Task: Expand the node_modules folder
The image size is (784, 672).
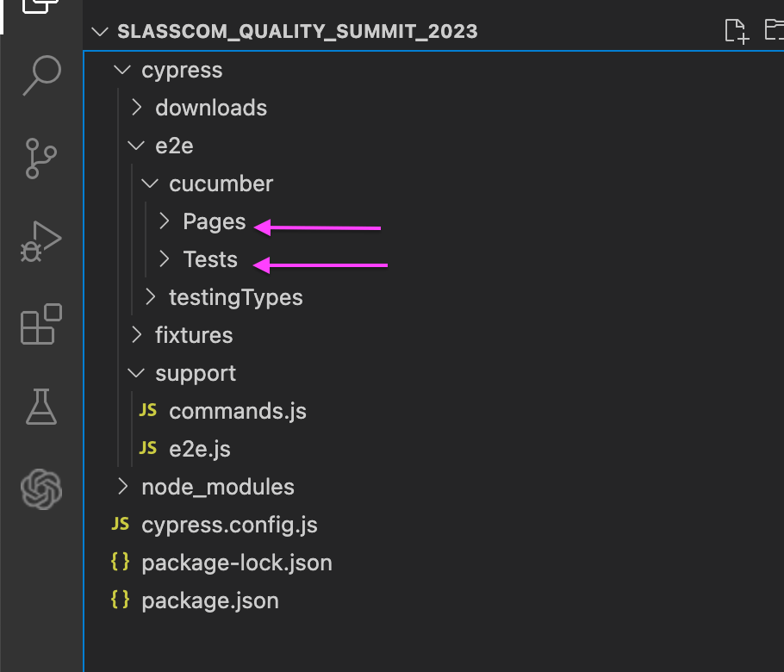Action: 217,487
